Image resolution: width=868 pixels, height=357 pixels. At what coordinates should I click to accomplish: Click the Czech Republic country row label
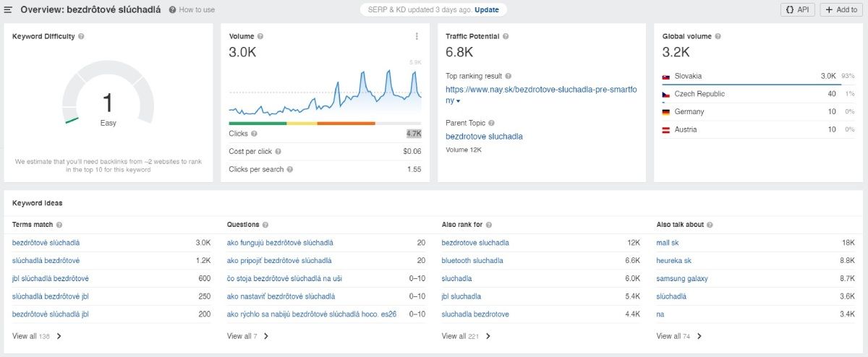click(699, 94)
